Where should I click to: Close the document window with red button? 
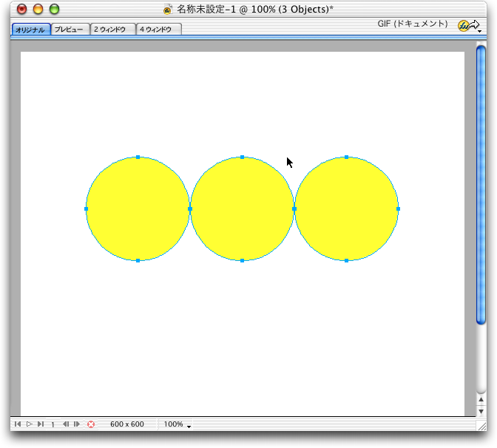[21, 9]
